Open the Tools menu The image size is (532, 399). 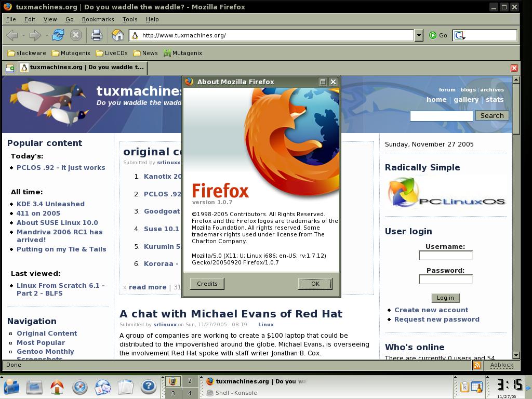tap(129, 19)
